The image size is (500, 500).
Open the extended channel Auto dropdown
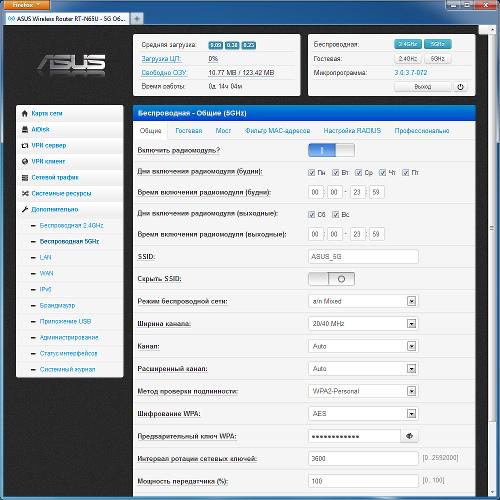coord(363,369)
